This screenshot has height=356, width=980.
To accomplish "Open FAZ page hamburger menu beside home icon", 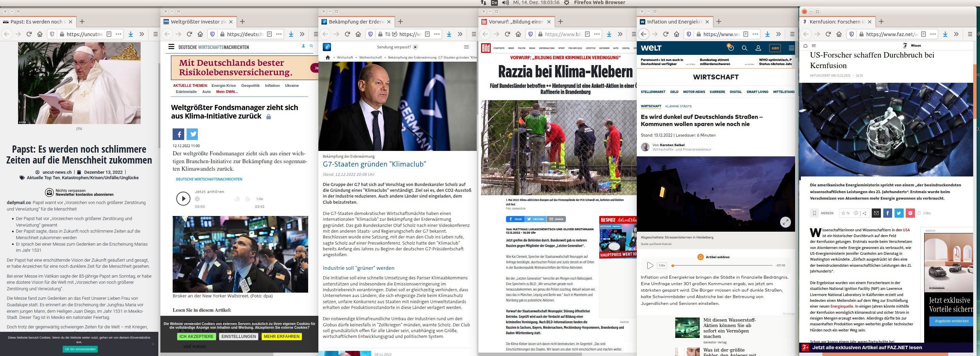I will (x=814, y=46).
